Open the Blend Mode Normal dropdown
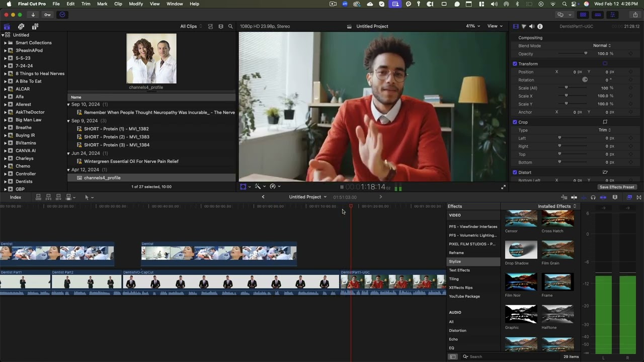The height and width of the screenshot is (362, 644). pos(602,46)
